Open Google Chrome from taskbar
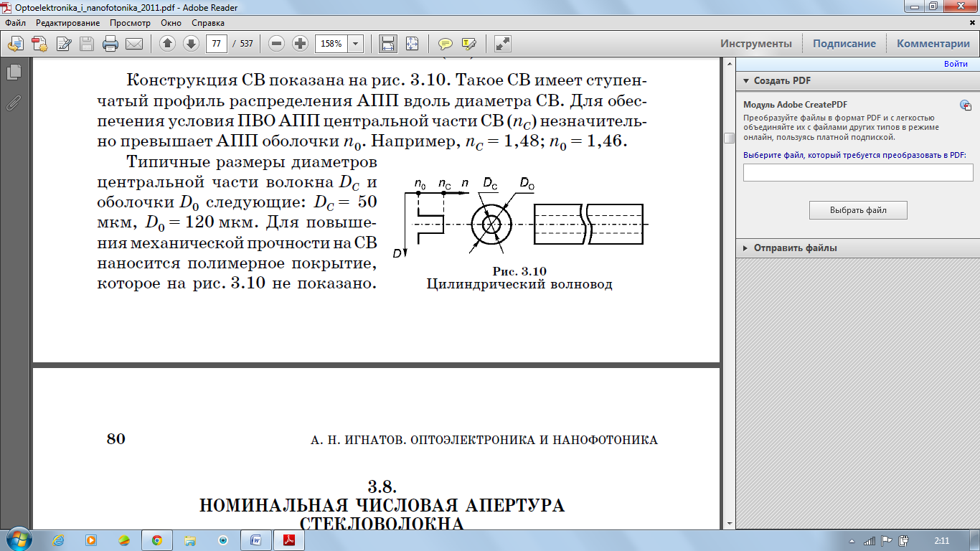The height and width of the screenshot is (551, 980). tap(156, 540)
